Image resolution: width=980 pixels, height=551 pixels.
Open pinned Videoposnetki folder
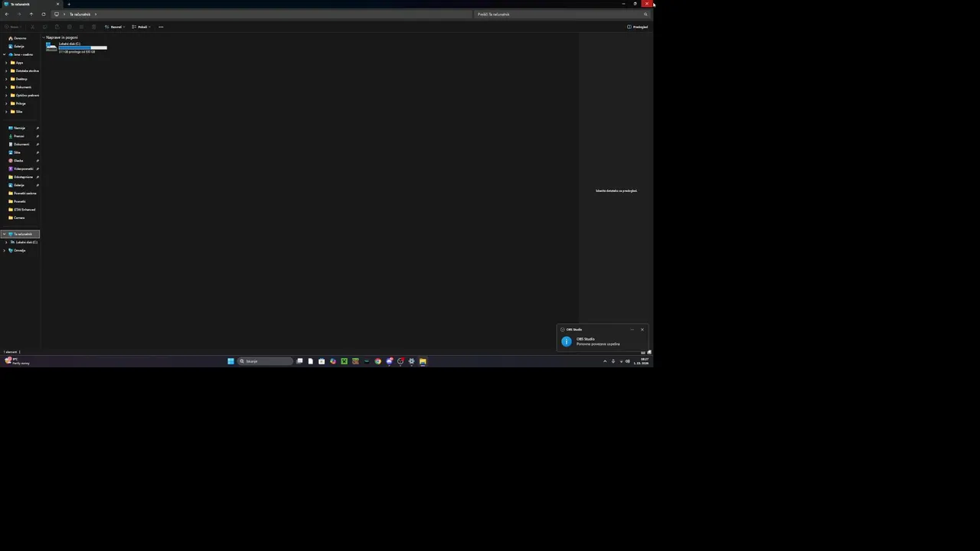(23, 168)
